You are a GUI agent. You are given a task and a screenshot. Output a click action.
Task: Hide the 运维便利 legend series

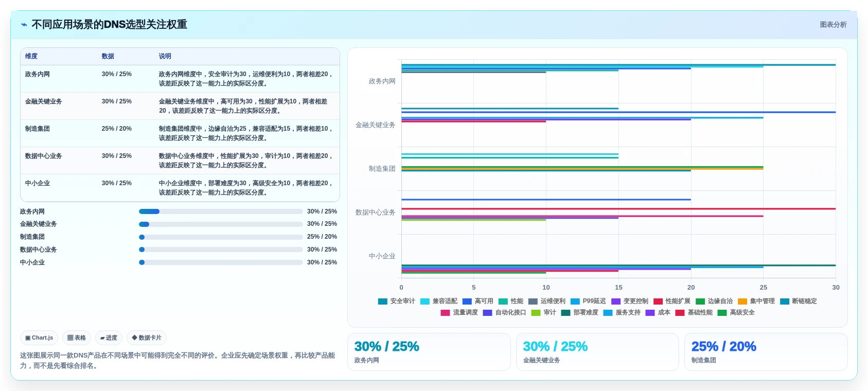click(546, 301)
